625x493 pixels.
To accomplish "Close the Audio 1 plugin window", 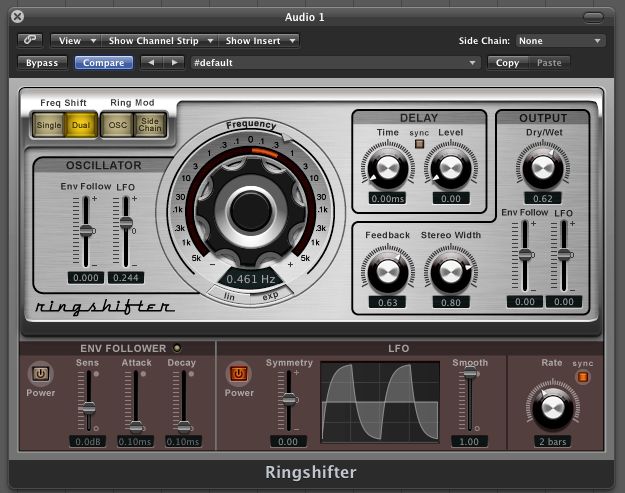I will 18,17.
